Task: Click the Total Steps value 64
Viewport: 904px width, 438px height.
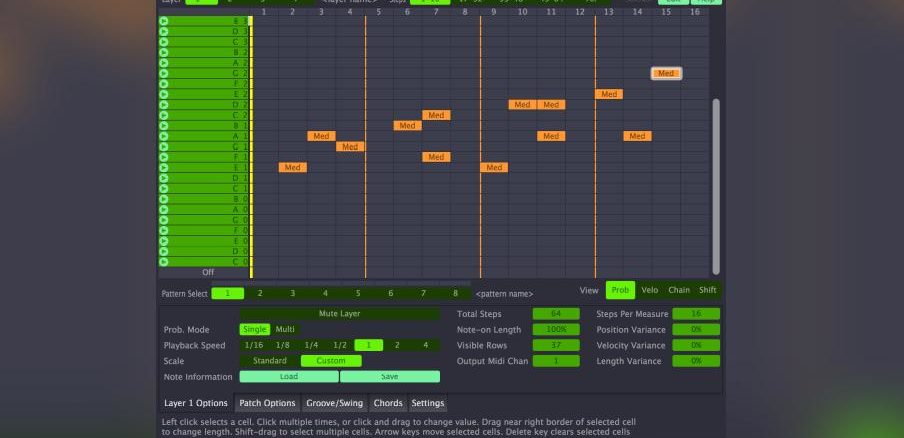Action: tap(556, 314)
